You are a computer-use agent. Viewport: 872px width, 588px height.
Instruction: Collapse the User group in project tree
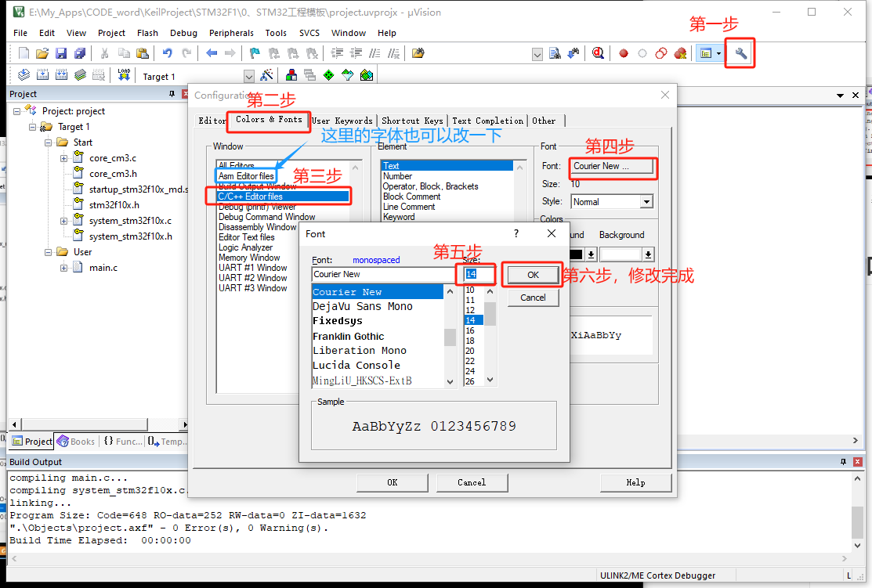49,252
